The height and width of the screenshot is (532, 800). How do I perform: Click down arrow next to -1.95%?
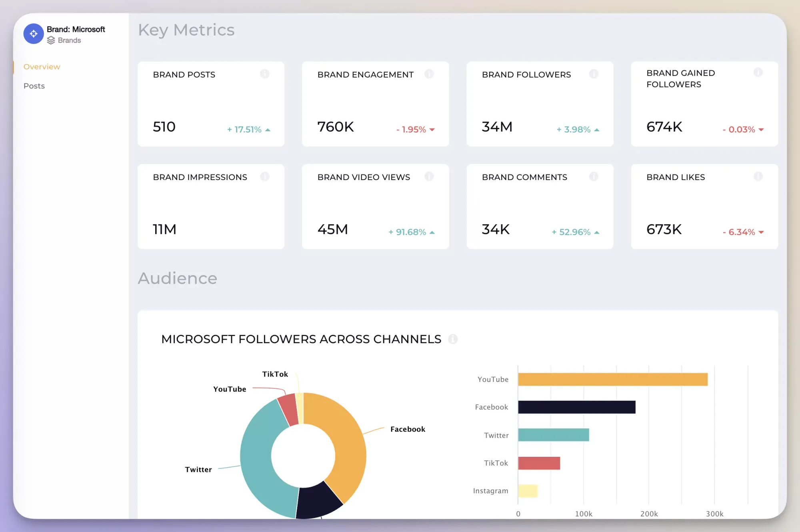[432, 130]
